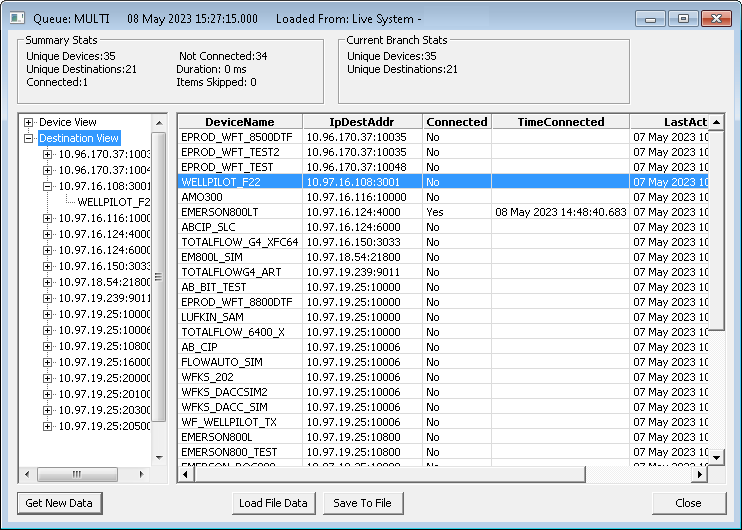This screenshot has height=530, width=742.
Task: Expand the 10.96.170.37:1003 destination node
Action: 47,154
